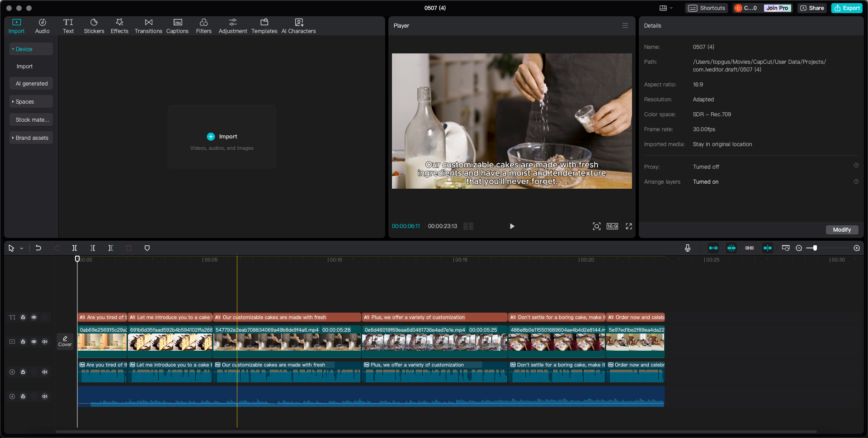
Task: Undo the last action in the timeline
Action: click(38, 248)
